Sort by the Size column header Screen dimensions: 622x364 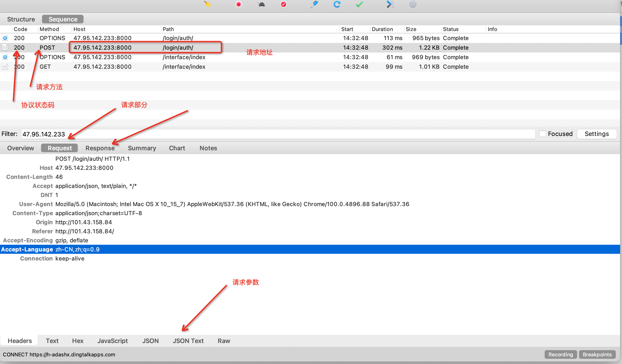411,29
